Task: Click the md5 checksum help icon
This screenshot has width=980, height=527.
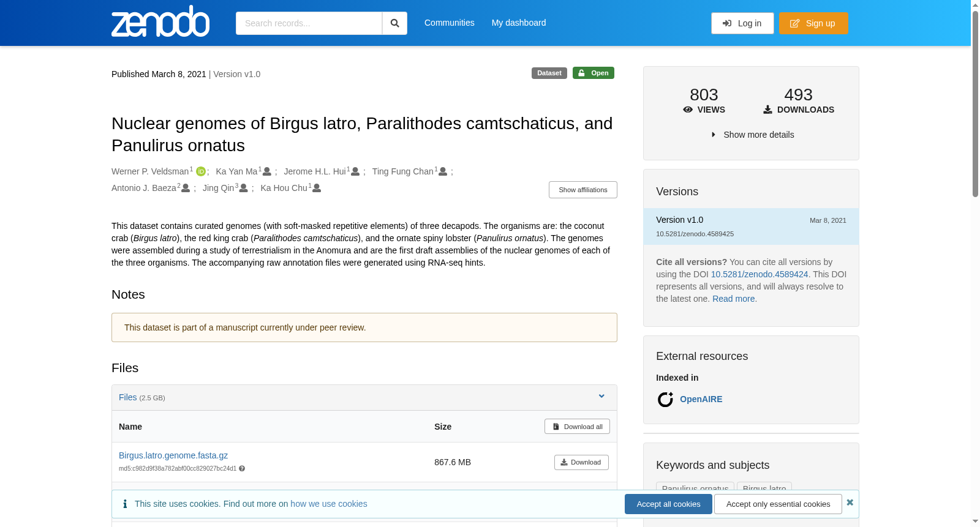Action: [x=242, y=469]
